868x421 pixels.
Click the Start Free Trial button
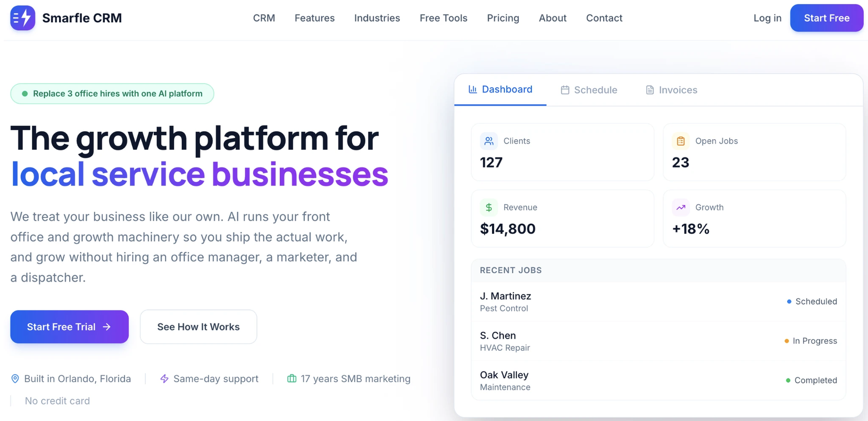click(x=69, y=327)
